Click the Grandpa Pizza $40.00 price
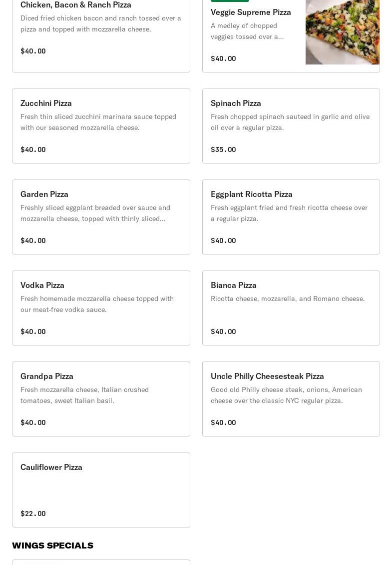The height and width of the screenshot is (565, 392). click(33, 422)
